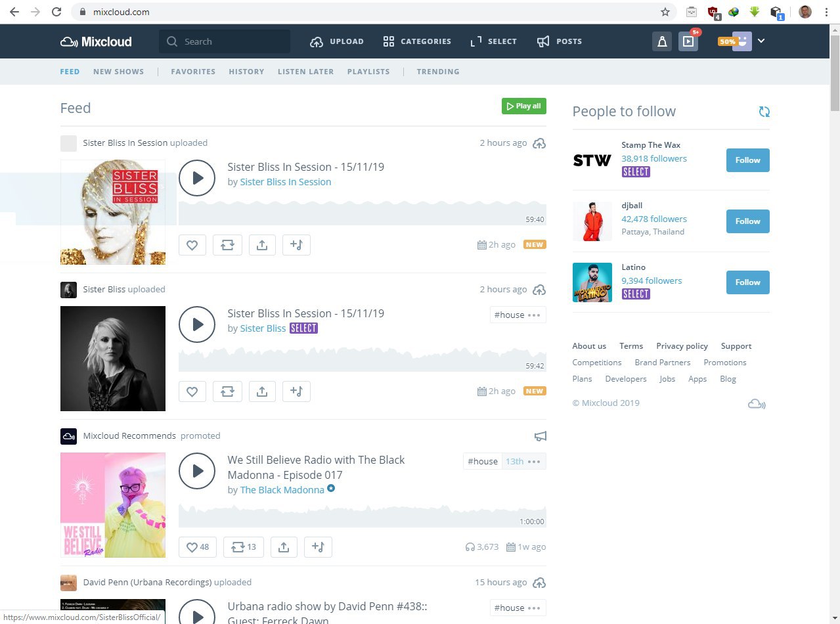Open more tags on David Penn show

534,608
